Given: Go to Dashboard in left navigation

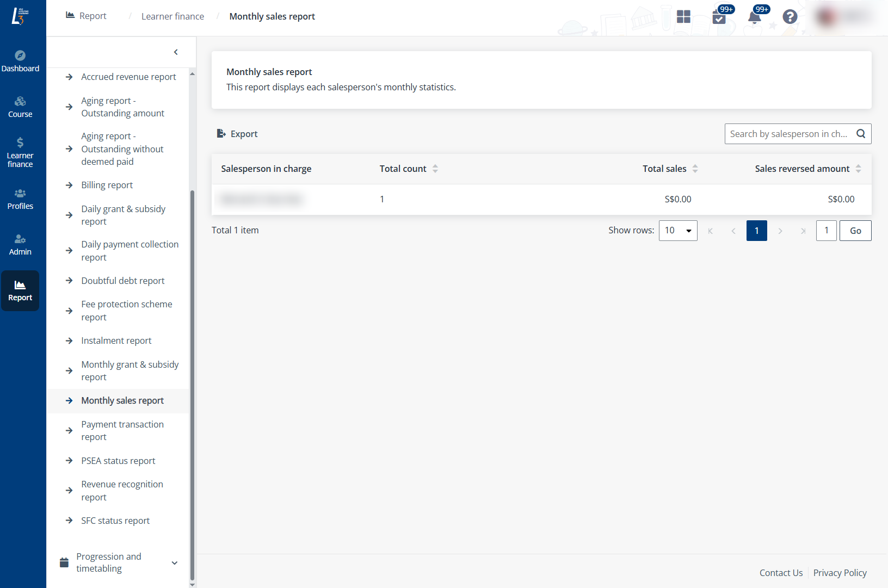Looking at the screenshot, I should [20, 61].
